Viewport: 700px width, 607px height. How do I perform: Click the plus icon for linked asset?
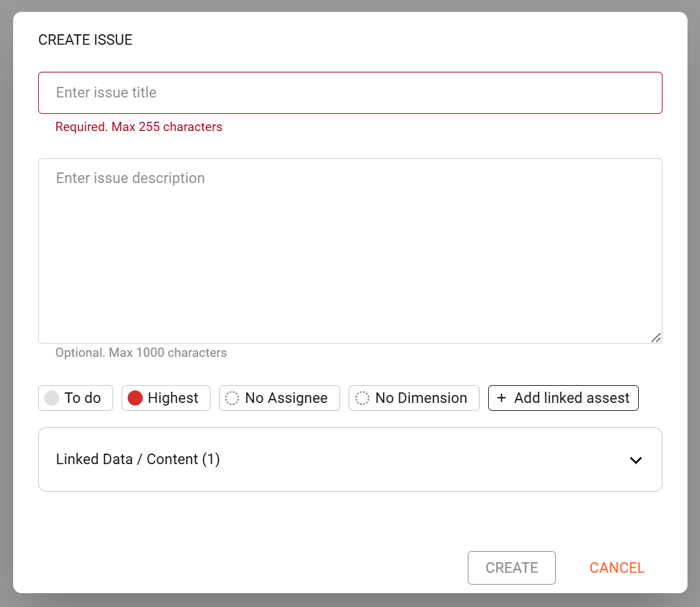point(502,398)
